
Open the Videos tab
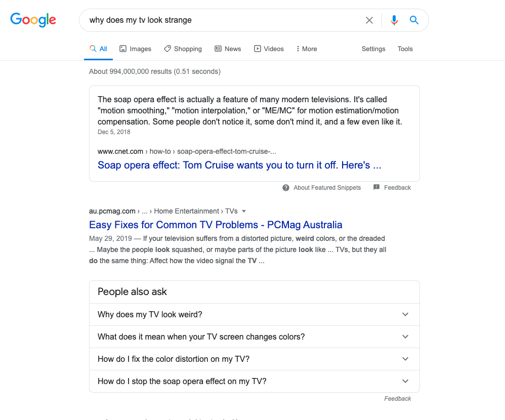[269, 49]
